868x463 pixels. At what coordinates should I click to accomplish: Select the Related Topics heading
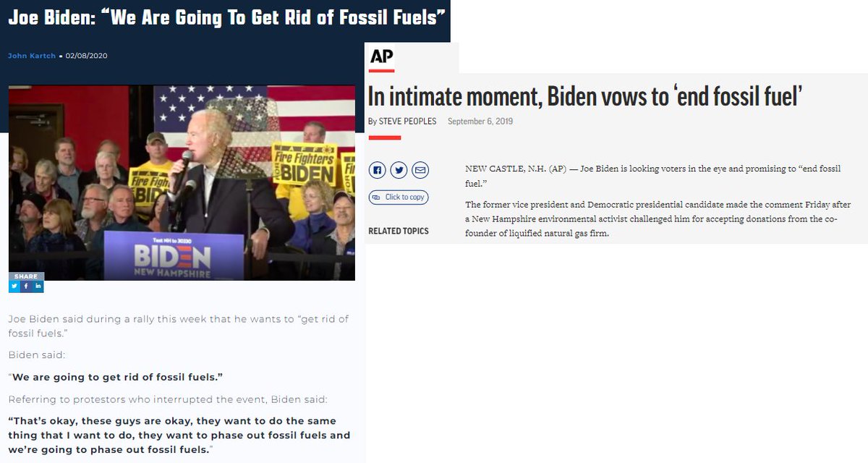(398, 231)
